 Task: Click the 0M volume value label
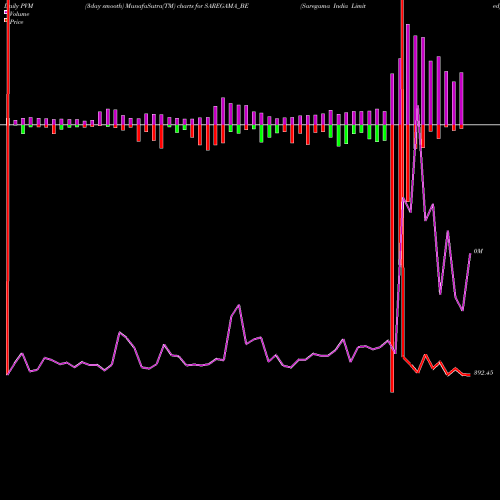[x=478, y=251]
